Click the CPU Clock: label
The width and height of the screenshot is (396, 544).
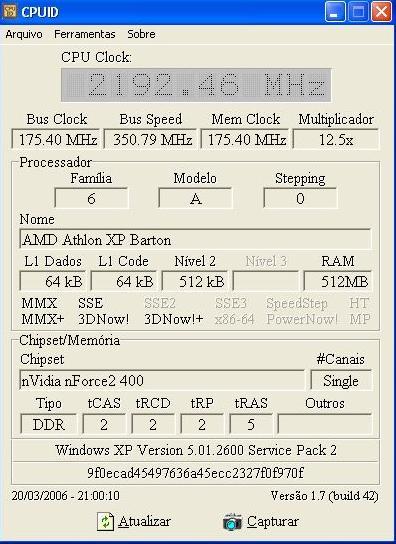[96, 57]
